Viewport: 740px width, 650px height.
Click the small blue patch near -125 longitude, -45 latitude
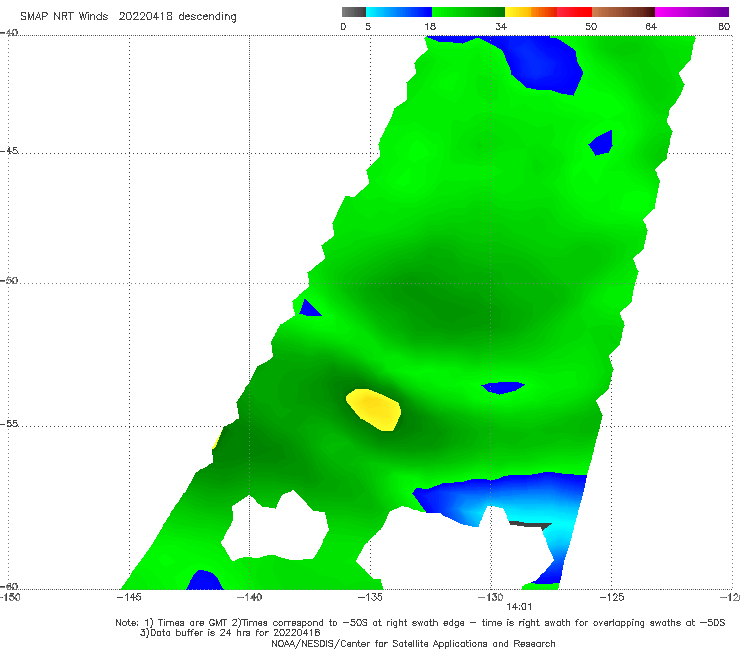pyautogui.click(x=602, y=143)
